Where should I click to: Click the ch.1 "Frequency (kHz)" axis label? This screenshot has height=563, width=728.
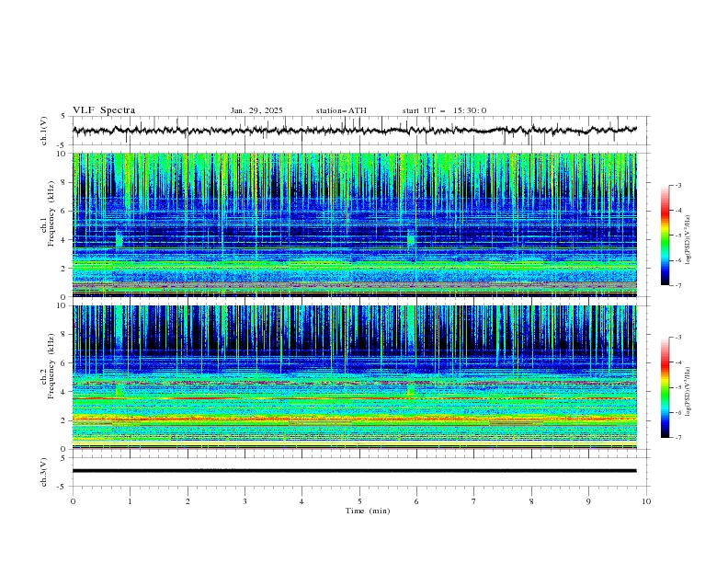coord(51,213)
